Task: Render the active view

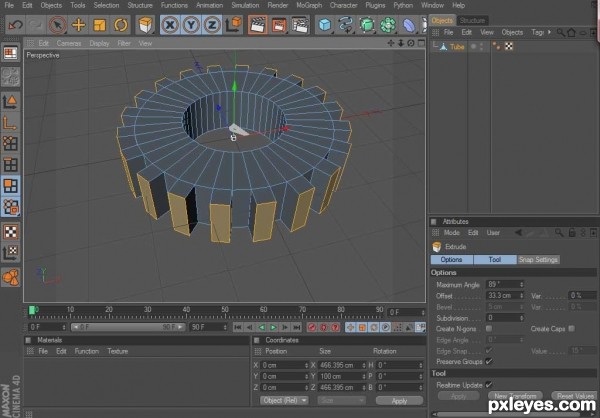Action: coord(258,25)
